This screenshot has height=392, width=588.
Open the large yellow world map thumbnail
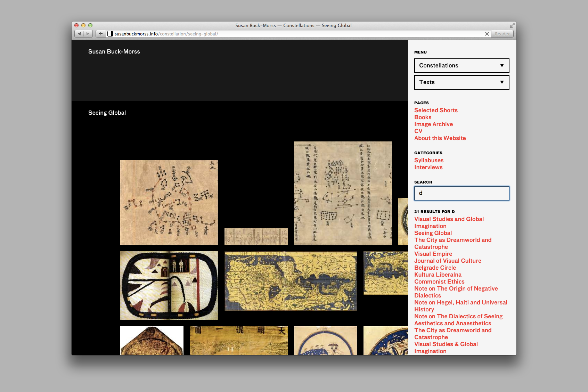[291, 281]
